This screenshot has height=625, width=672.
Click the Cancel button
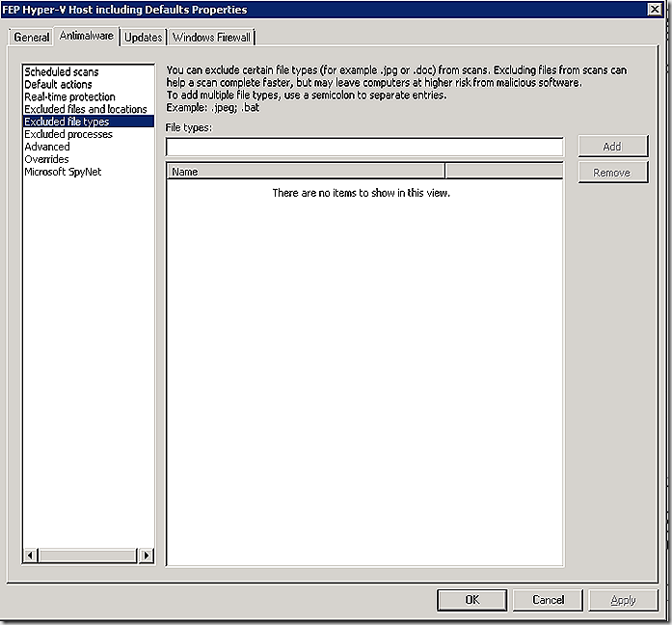click(x=548, y=600)
